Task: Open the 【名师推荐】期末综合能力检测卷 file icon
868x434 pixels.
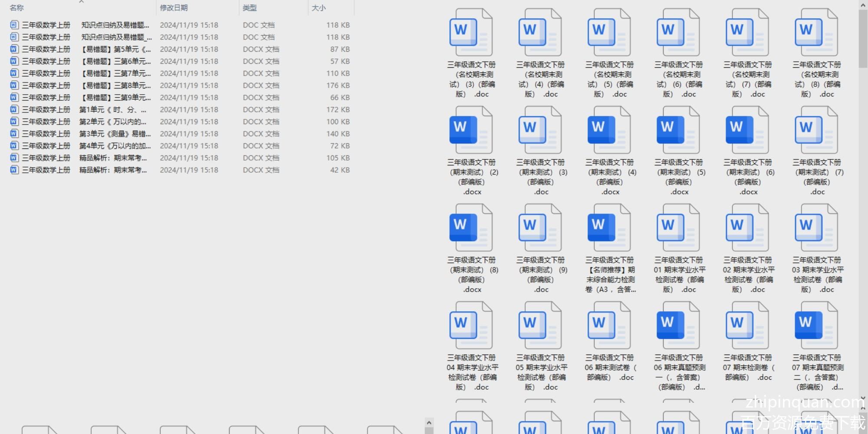Action: coord(609,228)
